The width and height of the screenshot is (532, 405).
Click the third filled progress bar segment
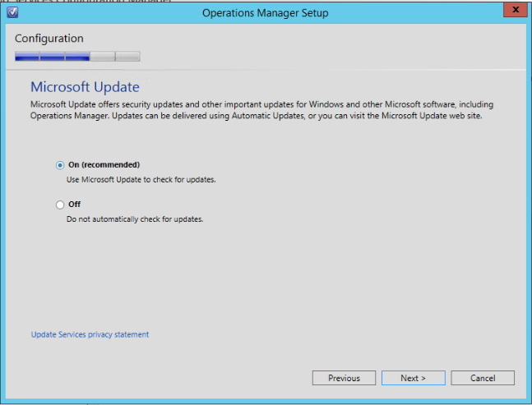click(x=77, y=57)
